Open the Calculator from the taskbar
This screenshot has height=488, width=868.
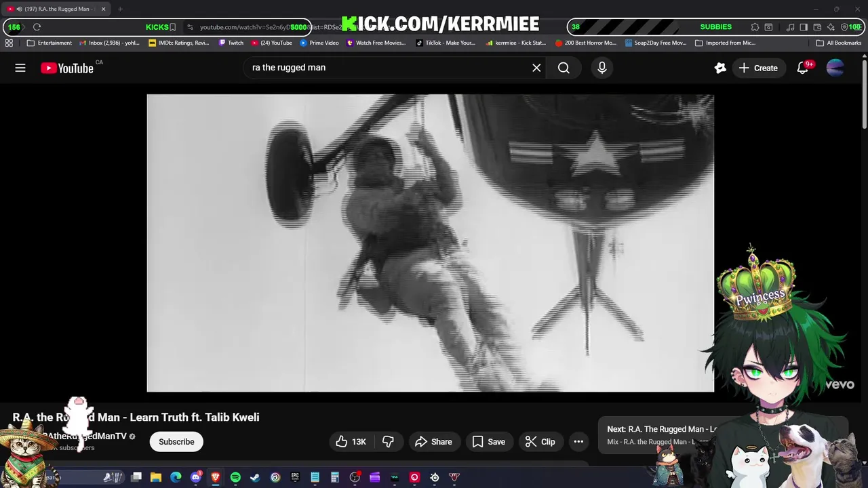coord(335,477)
